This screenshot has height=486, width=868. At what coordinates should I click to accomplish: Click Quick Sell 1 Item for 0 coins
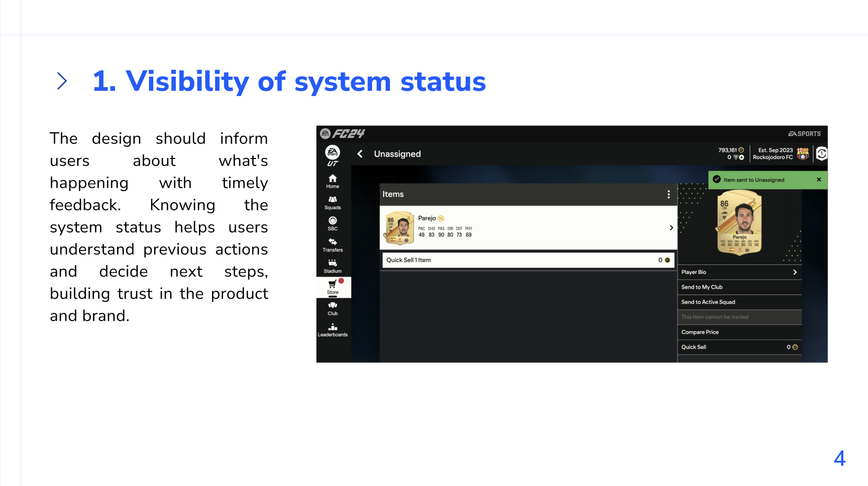(x=527, y=260)
